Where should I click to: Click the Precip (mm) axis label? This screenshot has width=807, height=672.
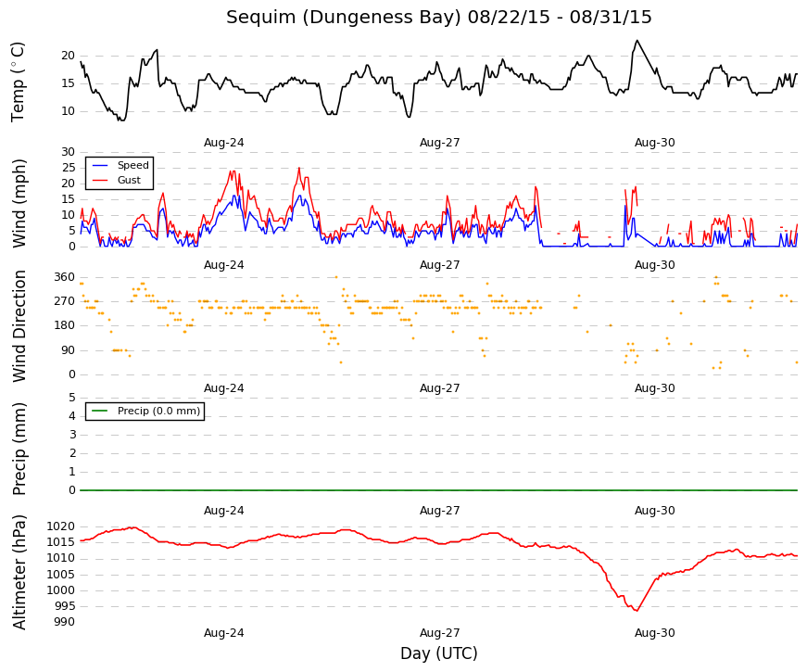(19, 449)
